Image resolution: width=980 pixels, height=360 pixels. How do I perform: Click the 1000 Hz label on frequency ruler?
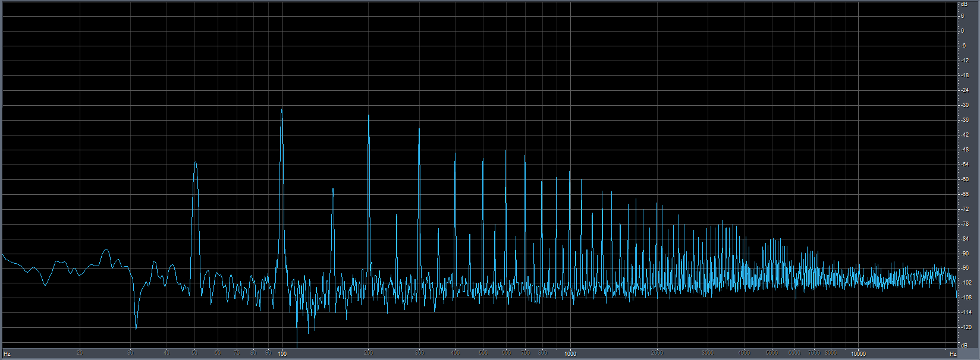point(570,353)
